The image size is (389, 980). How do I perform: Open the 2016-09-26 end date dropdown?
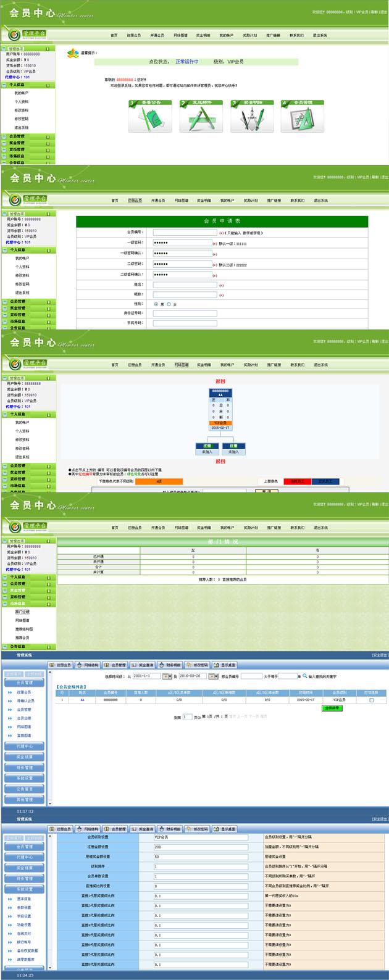pyautogui.click(x=213, y=676)
